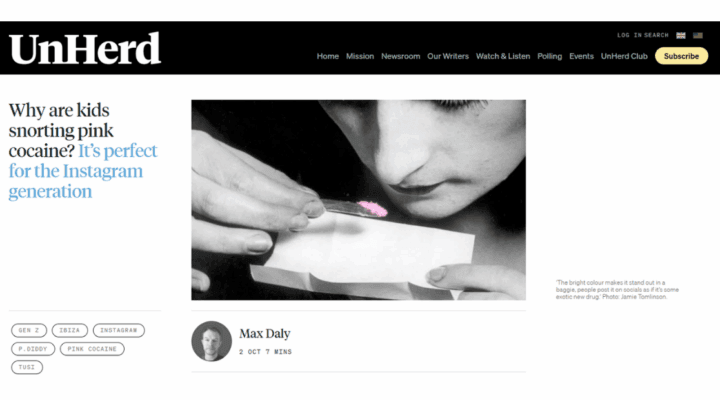Open the SEARCH link in header
The height and width of the screenshot is (400, 720).
pos(656,35)
